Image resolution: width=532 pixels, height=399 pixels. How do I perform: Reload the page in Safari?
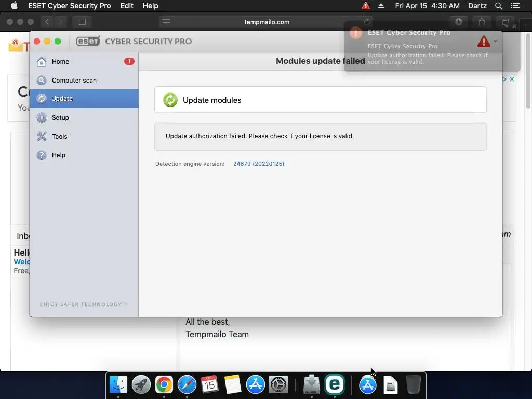tap(367, 22)
